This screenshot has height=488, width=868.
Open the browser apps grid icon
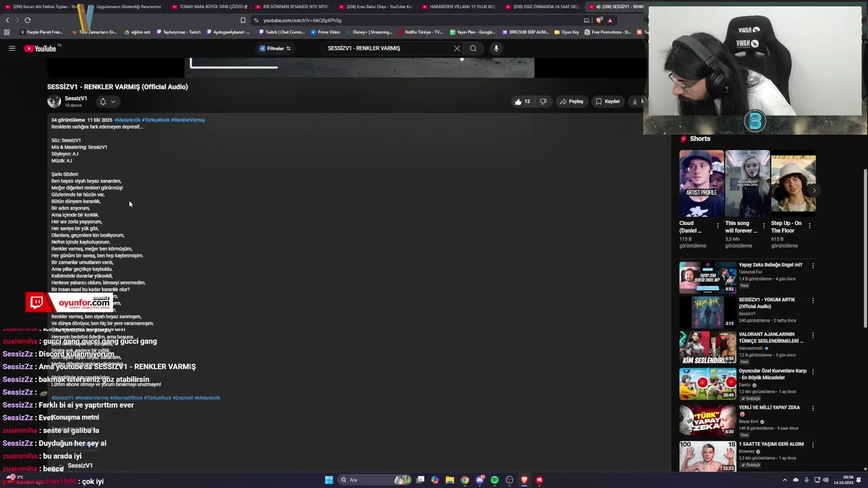[7, 32]
